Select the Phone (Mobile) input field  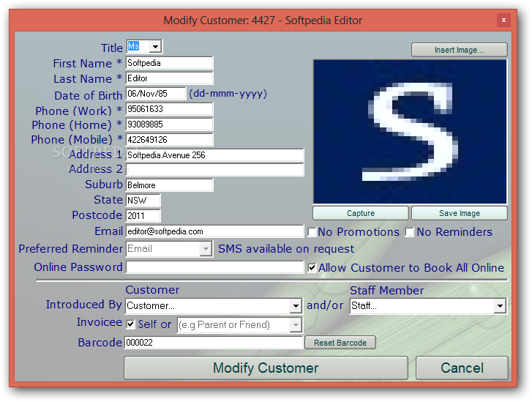169,140
